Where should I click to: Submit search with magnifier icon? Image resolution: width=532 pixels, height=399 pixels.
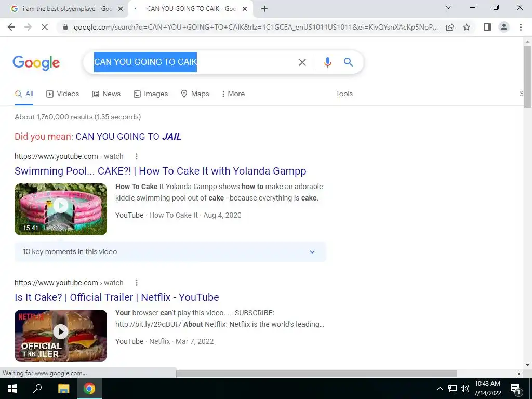click(x=348, y=62)
